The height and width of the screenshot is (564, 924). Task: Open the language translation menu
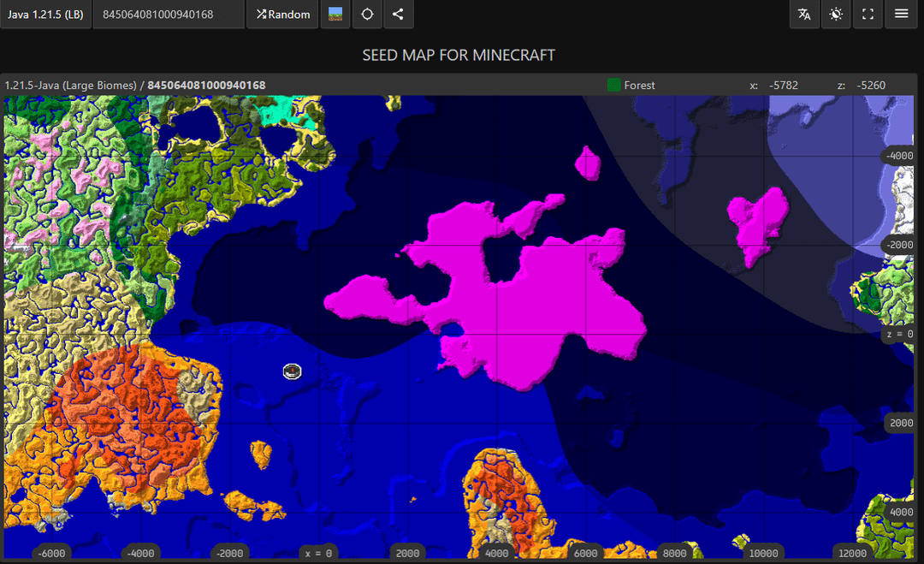804,15
